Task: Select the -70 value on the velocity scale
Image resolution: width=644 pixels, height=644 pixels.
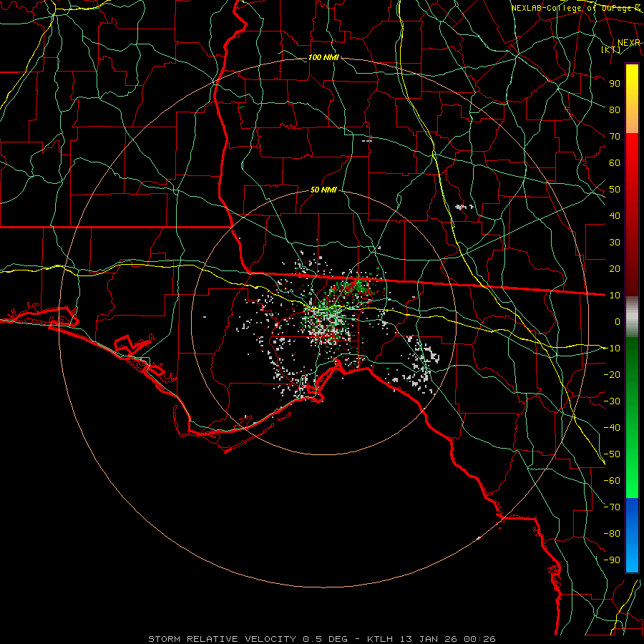Action: [x=612, y=507]
